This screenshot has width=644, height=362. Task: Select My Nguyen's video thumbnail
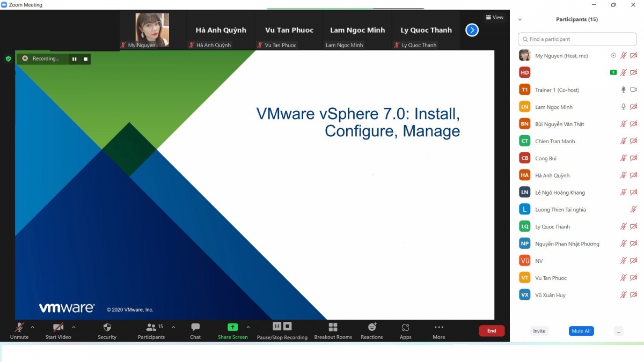pyautogui.click(x=152, y=31)
